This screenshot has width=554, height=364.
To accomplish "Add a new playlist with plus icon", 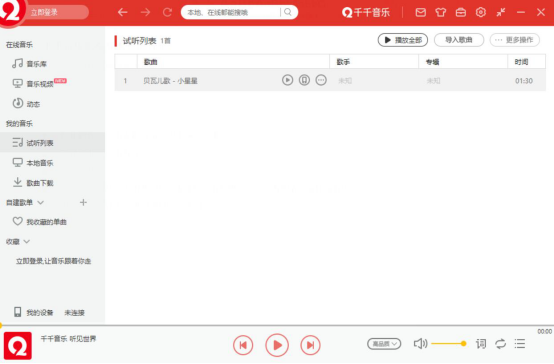I will pos(83,202).
